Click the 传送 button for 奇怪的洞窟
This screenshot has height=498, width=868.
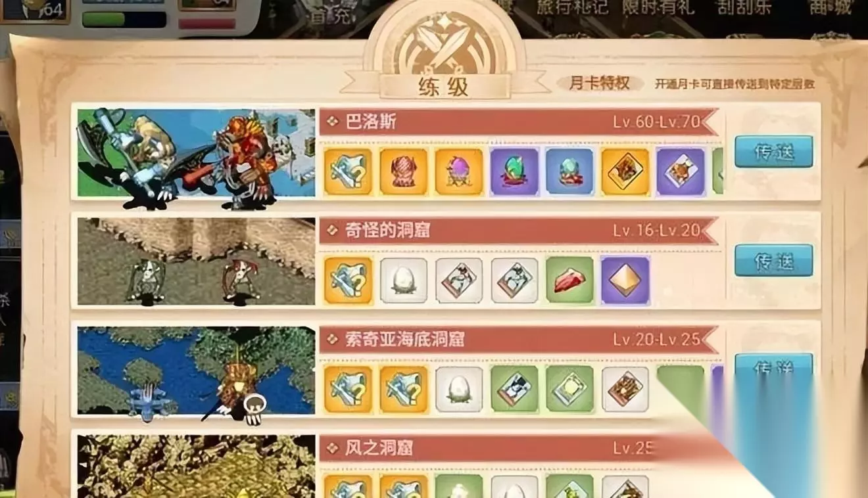[773, 260]
